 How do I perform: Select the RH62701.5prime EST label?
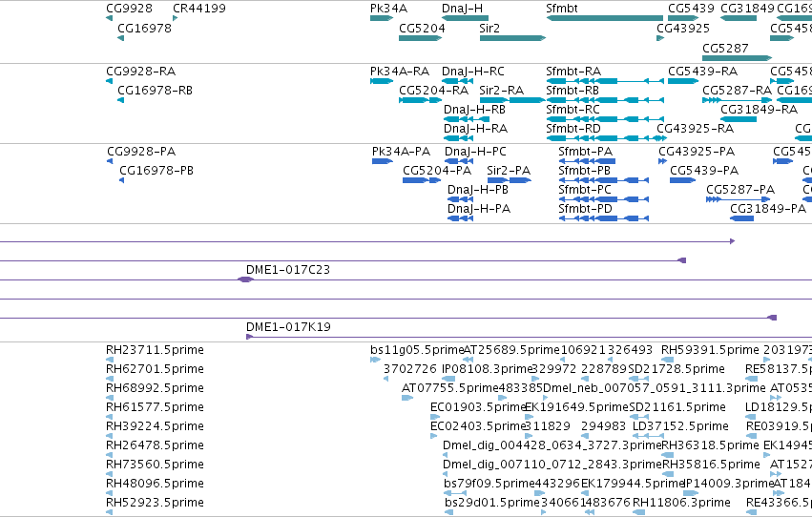(x=155, y=369)
